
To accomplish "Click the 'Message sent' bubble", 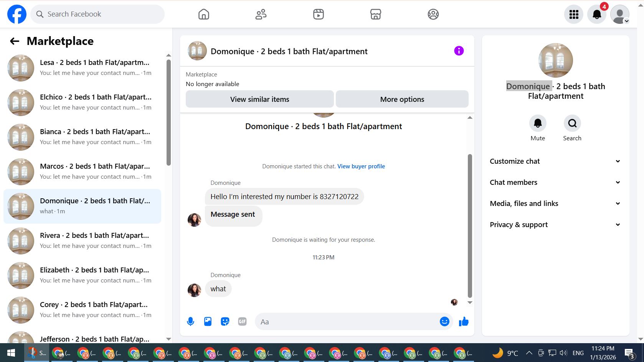I will (x=233, y=216).
